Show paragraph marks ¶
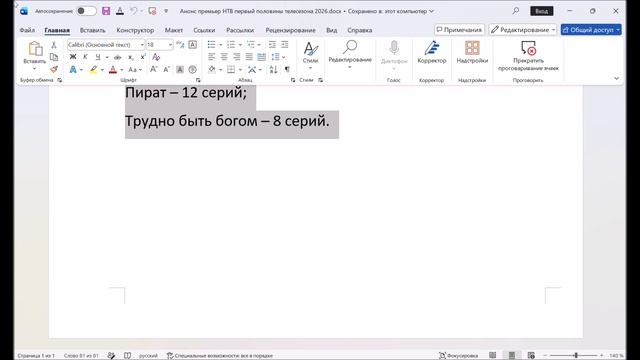 (x=287, y=70)
